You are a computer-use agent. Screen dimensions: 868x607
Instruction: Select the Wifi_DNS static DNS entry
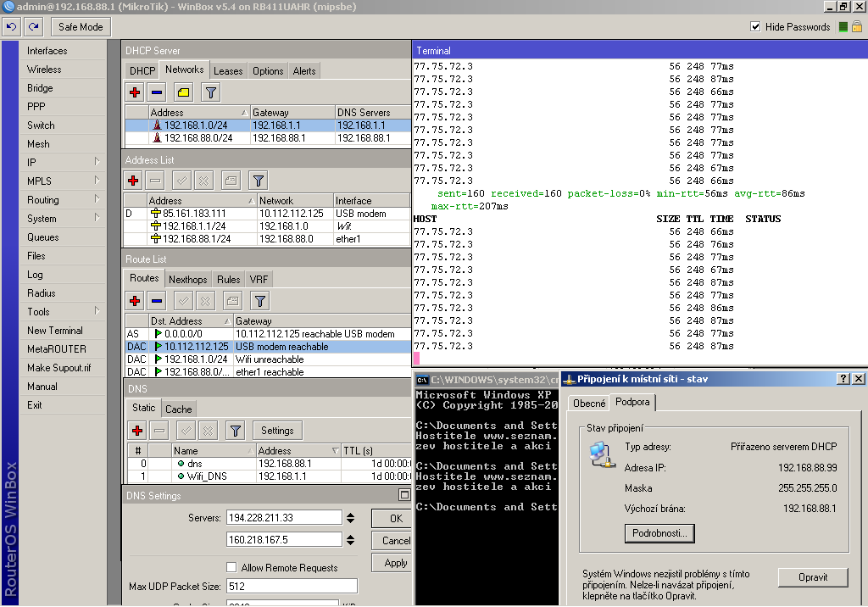(269, 476)
